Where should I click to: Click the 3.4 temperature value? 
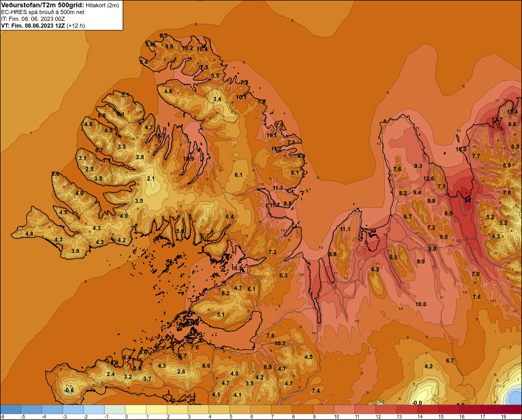(217, 99)
